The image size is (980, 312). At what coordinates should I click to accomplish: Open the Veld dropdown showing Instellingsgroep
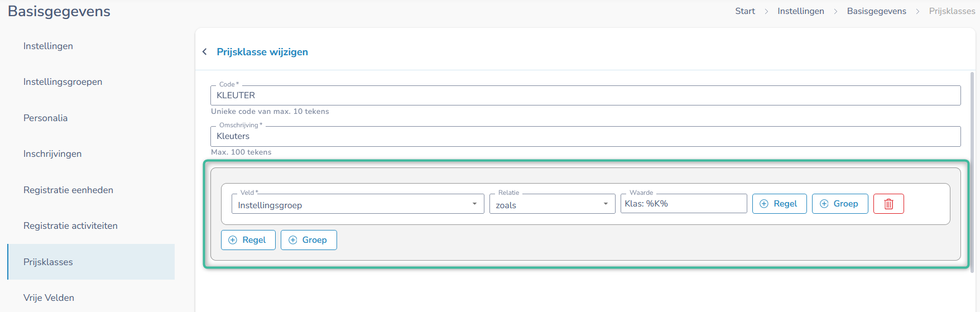(357, 204)
